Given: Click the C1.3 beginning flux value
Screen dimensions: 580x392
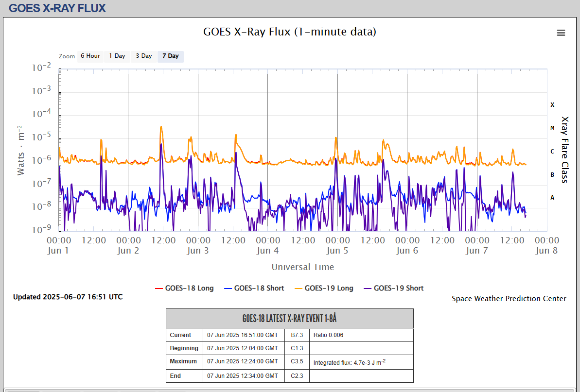Looking at the screenshot, I should click(297, 348).
